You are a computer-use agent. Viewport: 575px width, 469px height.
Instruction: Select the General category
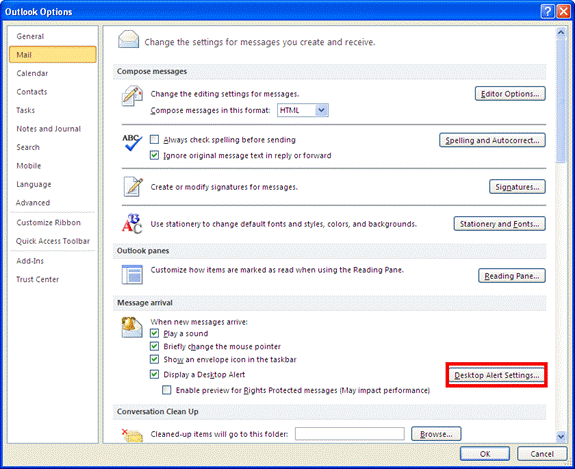(x=53, y=36)
